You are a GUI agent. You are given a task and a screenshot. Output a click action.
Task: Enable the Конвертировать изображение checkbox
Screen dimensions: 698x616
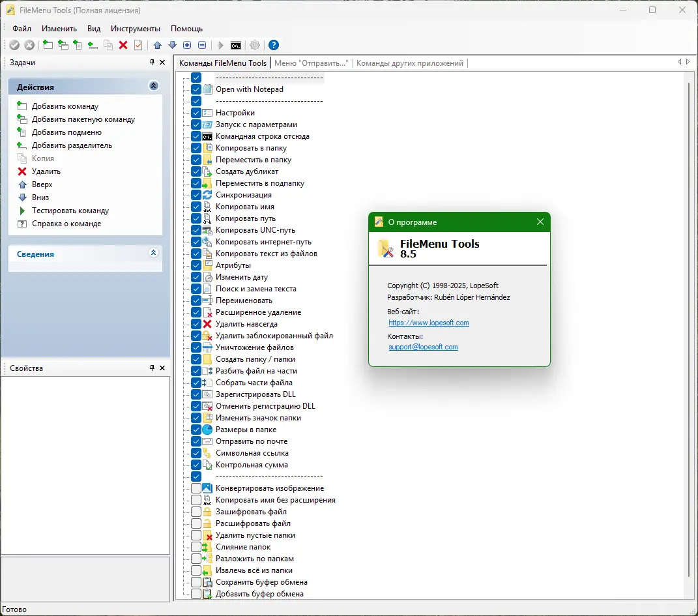click(196, 488)
